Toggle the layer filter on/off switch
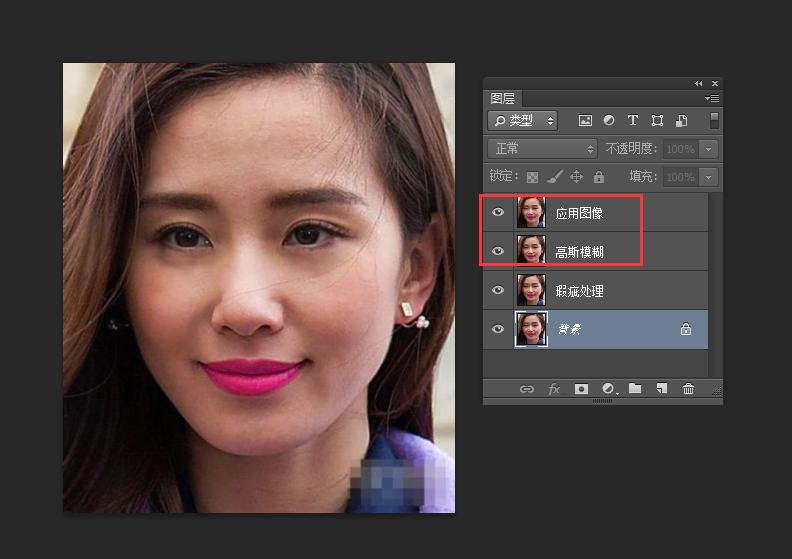 714,120
